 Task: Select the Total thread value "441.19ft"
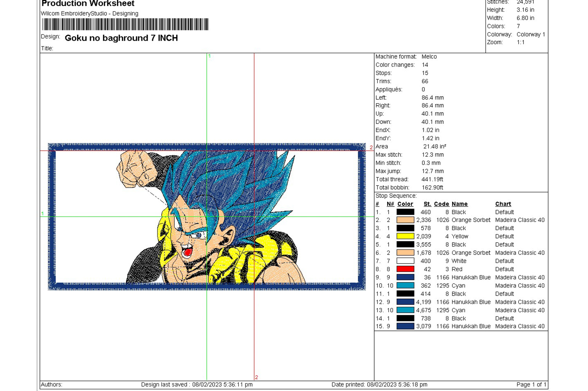pyautogui.click(x=432, y=179)
